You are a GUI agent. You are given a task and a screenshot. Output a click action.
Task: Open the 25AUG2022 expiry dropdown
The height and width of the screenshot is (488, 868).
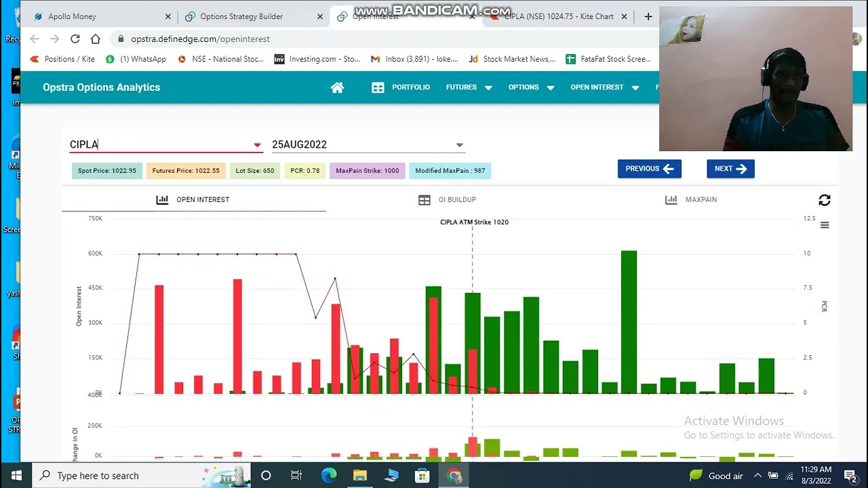[x=368, y=144]
